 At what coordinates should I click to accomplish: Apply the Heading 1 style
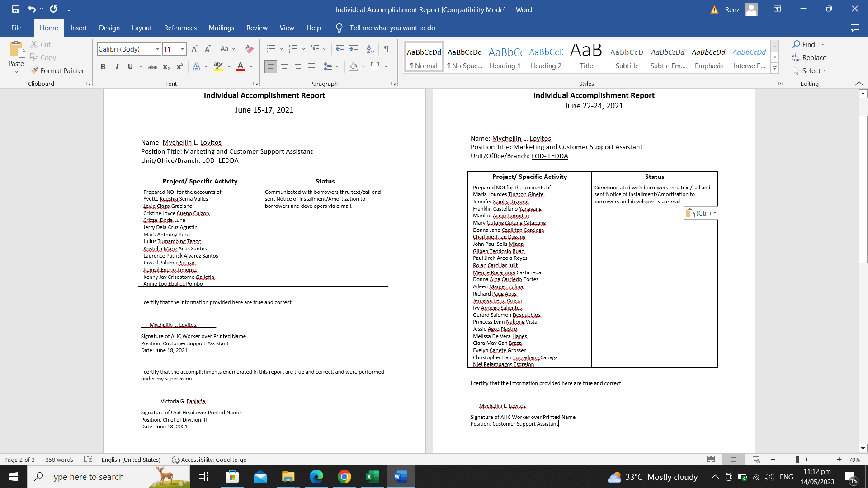pos(505,57)
